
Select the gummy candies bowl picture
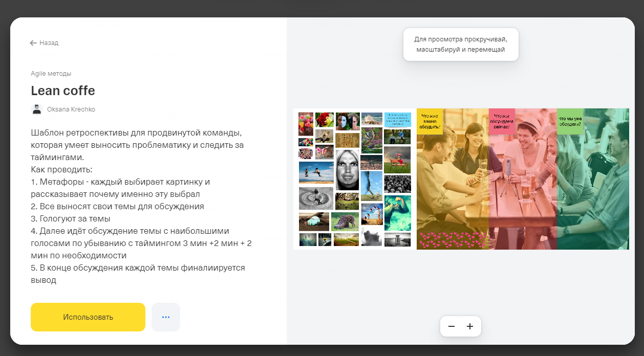pyautogui.click(x=306, y=124)
